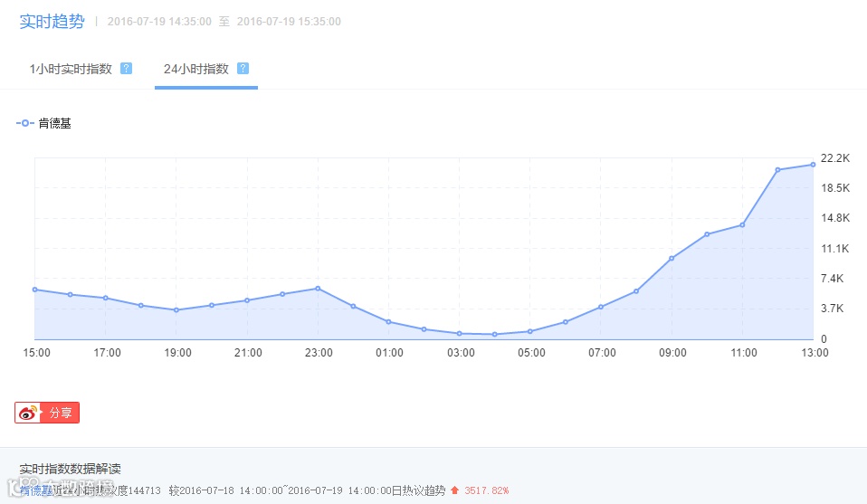Click the Weibo 分享 button

point(47,413)
